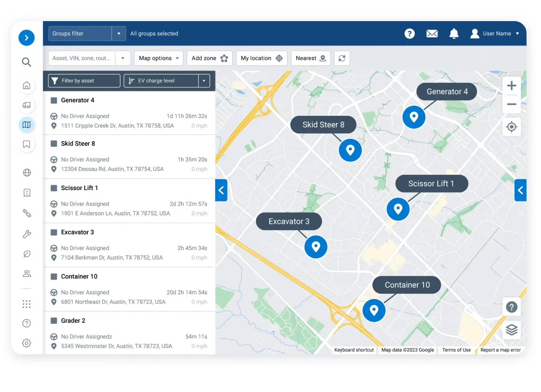This screenshot has height=392, width=541.
Task: Open the apps grid menu
Action: pyautogui.click(x=27, y=304)
